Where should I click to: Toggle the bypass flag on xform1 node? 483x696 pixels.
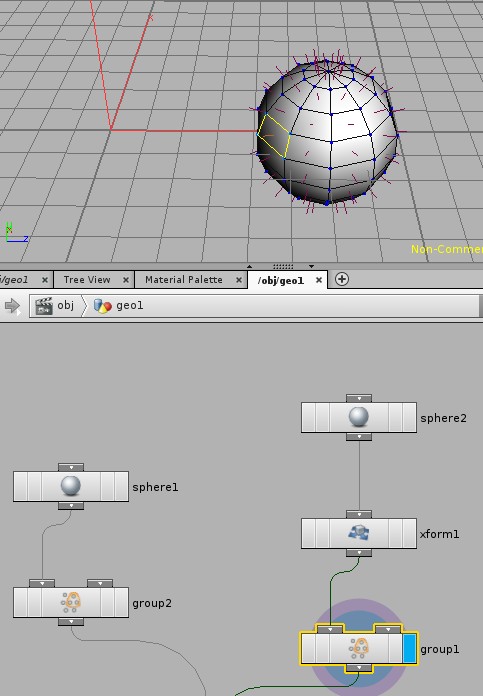(x=308, y=533)
